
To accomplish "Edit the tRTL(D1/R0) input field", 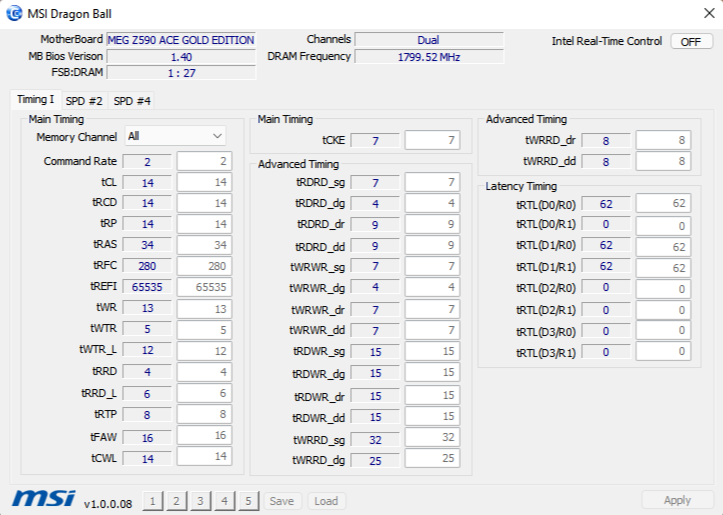I will [x=664, y=247].
